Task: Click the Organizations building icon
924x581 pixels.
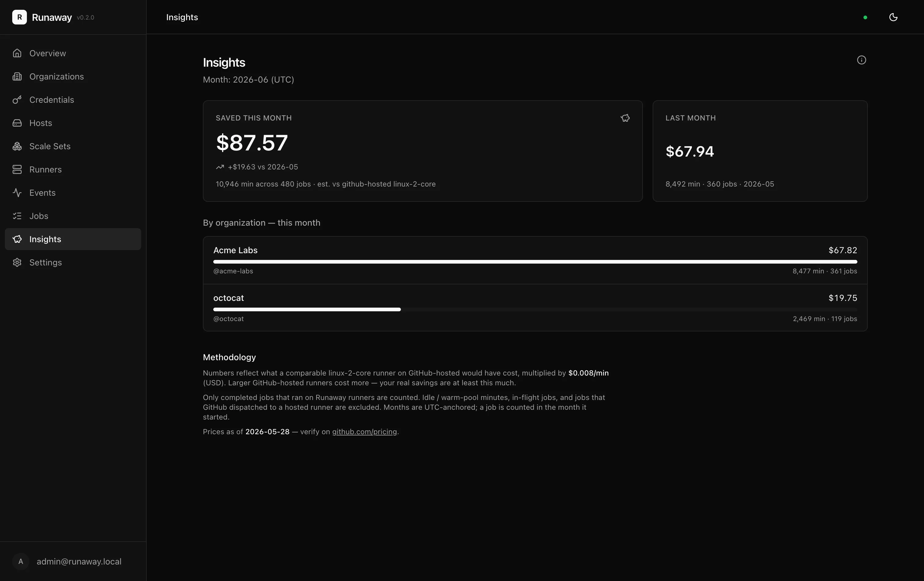Action: 17,76
